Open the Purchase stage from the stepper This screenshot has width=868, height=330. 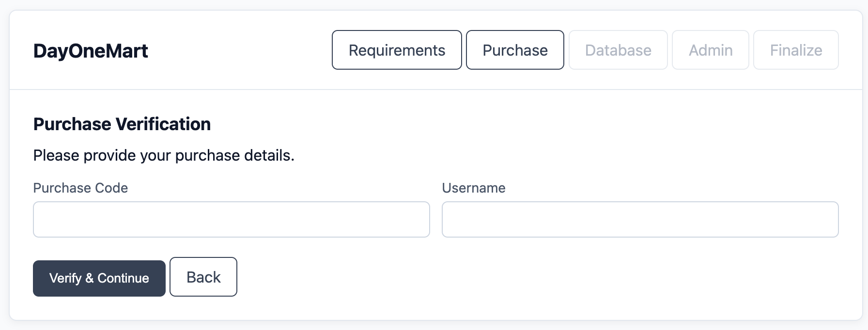515,50
